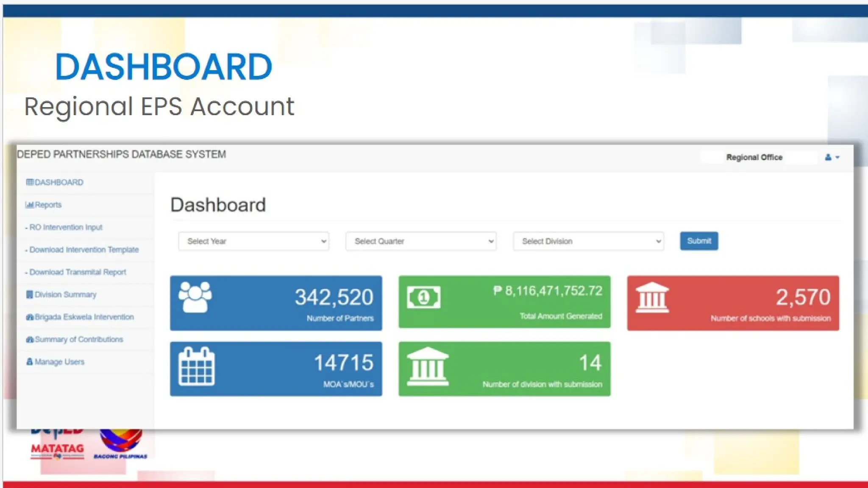Go to RO Intervention Input
The height and width of the screenshot is (488, 868).
pyautogui.click(x=66, y=227)
